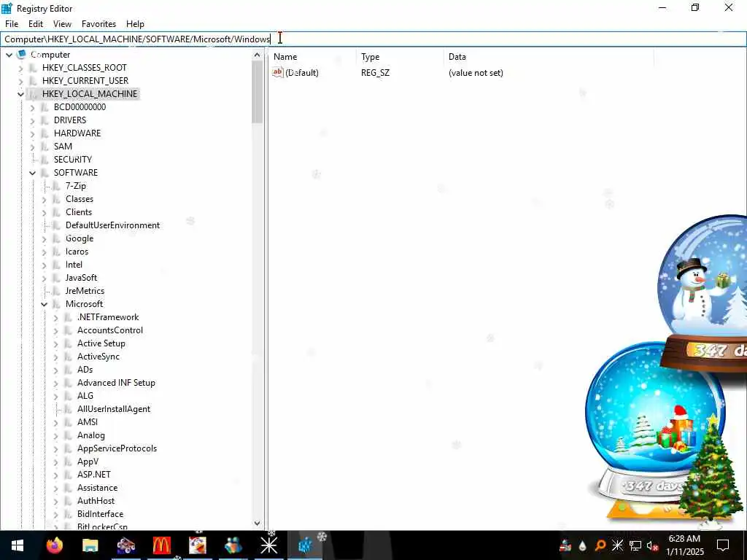Select the Computer icon in tree
Image resolution: width=747 pixels, height=560 pixels.
pos(21,54)
